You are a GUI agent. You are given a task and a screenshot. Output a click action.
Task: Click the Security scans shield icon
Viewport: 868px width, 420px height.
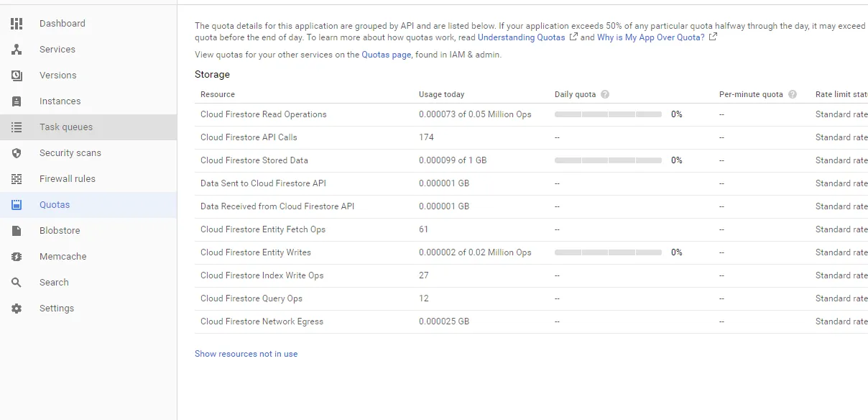[x=17, y=153]
